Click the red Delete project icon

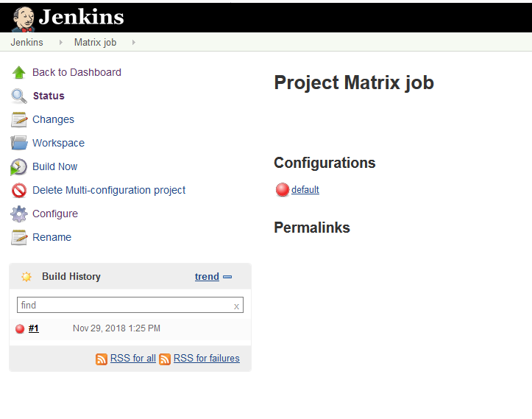[x=19, y=190]
